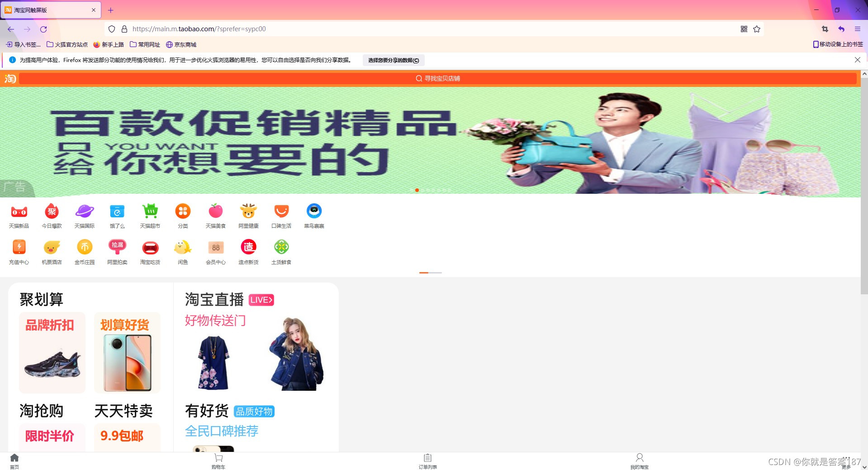Screen dimensions: 868x470
Task: Click 9.9包邮 promotion card
Action: tap(127, 437)
